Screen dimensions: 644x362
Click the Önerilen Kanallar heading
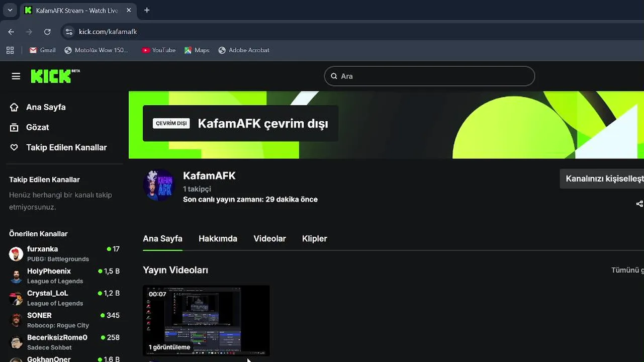pyautogui.click(x=38, y=234)
